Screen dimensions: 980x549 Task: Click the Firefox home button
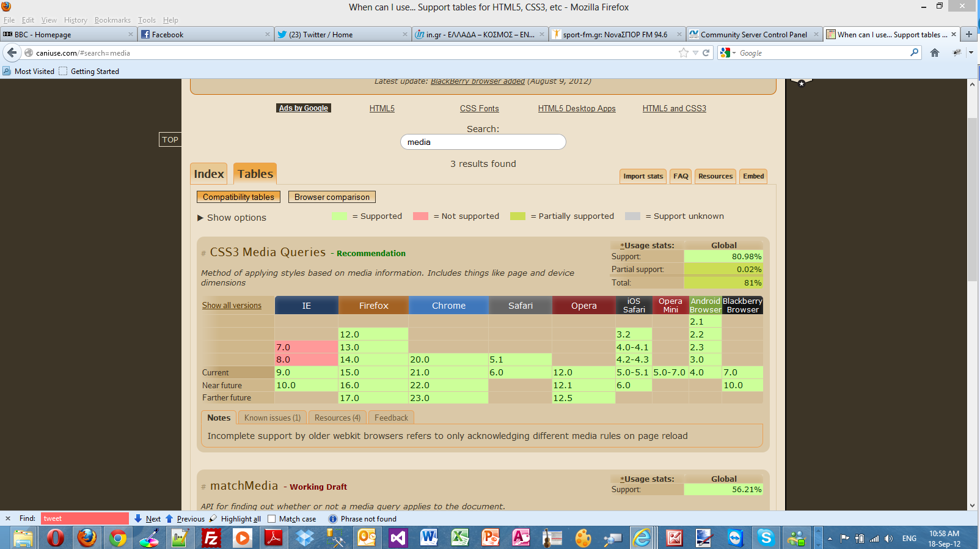934,53
